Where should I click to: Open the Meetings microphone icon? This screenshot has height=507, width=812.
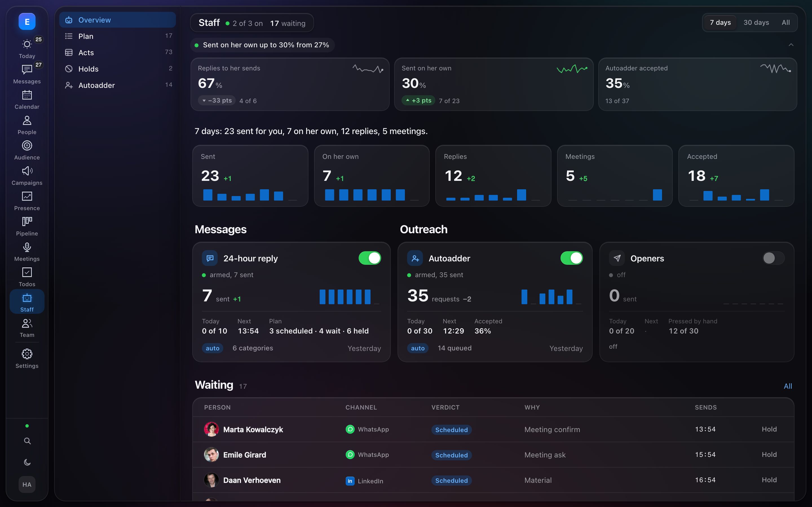pos(27,247)
